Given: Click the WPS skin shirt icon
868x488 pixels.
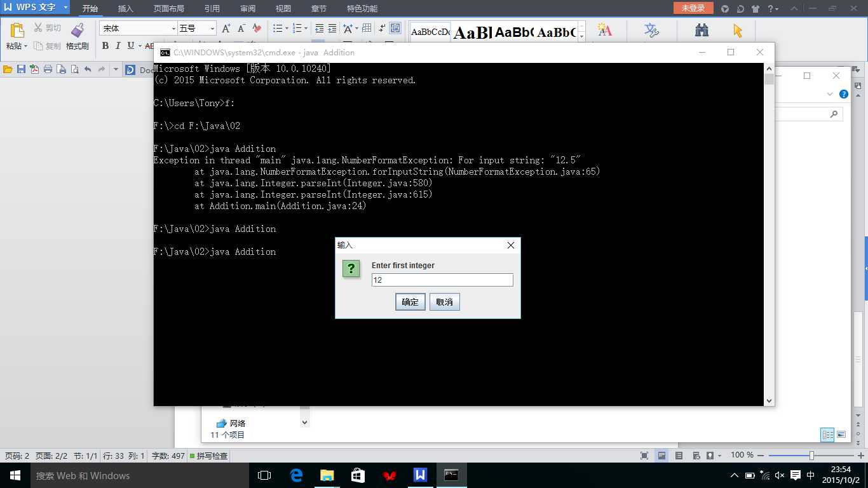Looking at the screenshot, I should click(756, 9).
